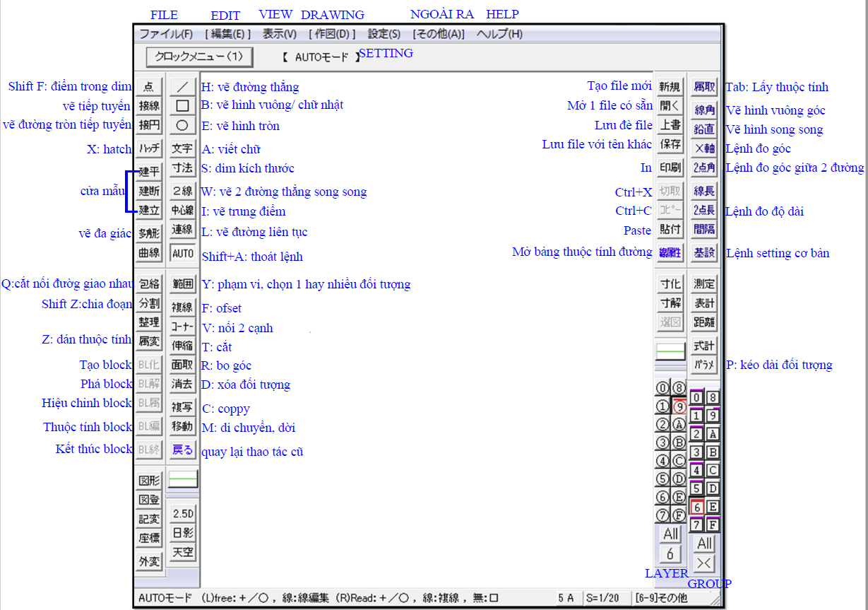The width and height of the screenshot is (868, 610).
Task: Click 上書 to overwrite save
Action: click(x=670, y=125)
